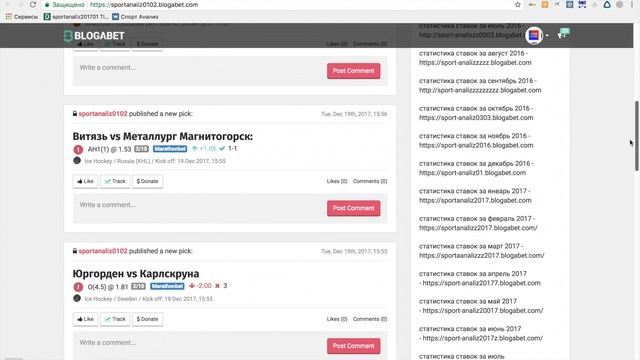Expand the dropdown arrow beside the avatar
The width and height of the screenshot is (640, 360).
[x=547, y=36]
